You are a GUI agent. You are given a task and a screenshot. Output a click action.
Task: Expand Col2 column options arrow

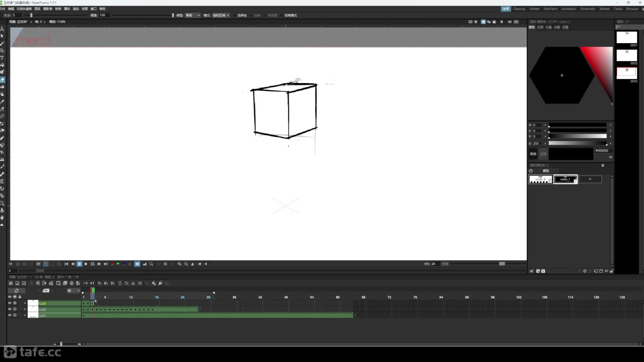click(25, 309)
